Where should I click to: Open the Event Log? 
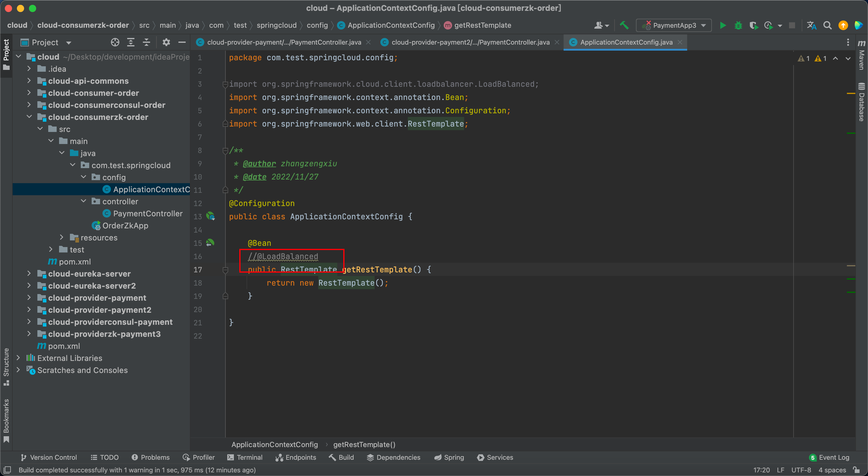click(829, 457)
